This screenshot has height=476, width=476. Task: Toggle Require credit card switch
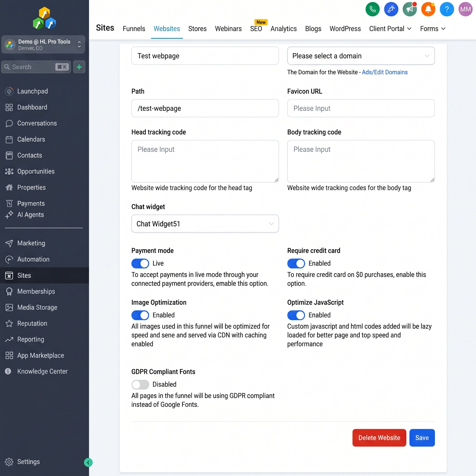pyautogui.click(x=296, y=263)
